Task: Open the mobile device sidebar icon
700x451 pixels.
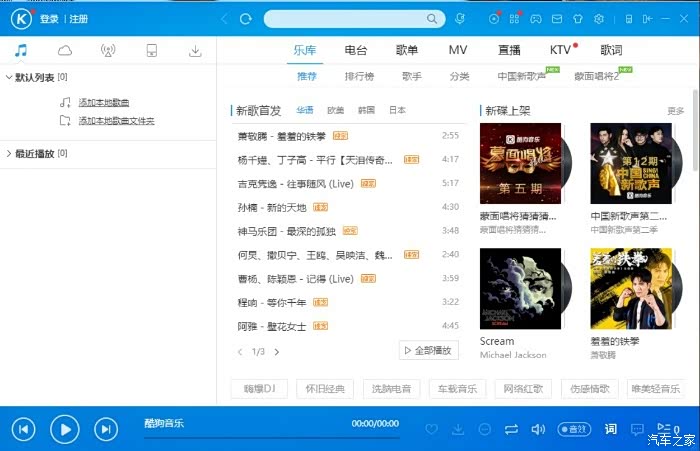Action: coord(151,50)
